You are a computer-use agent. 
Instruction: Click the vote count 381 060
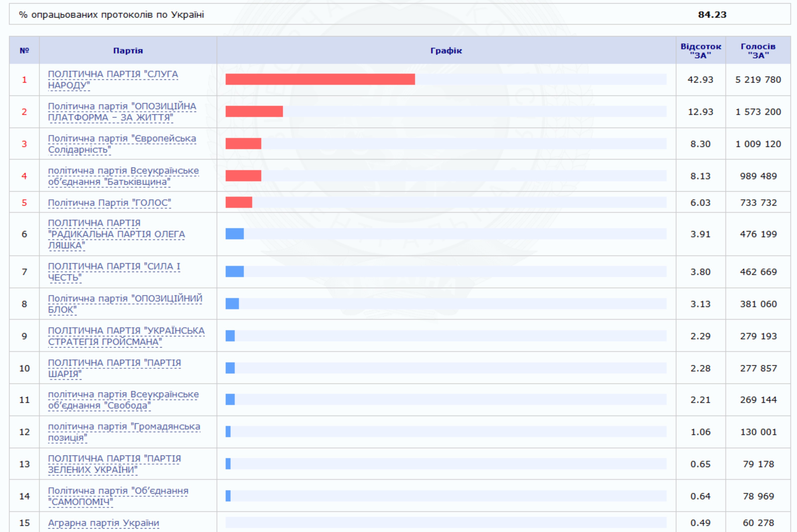pyautogui.click(x=759, y=304)
